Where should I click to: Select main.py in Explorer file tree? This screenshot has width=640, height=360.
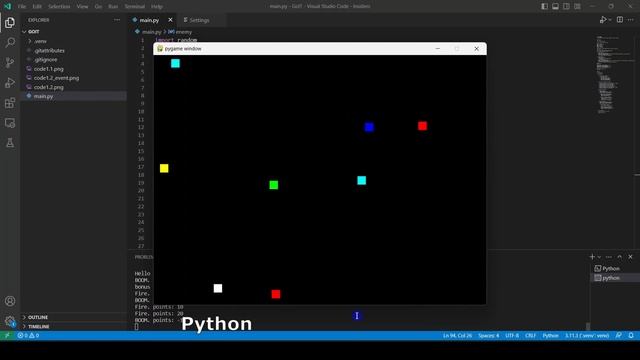[x=73, y=96]
